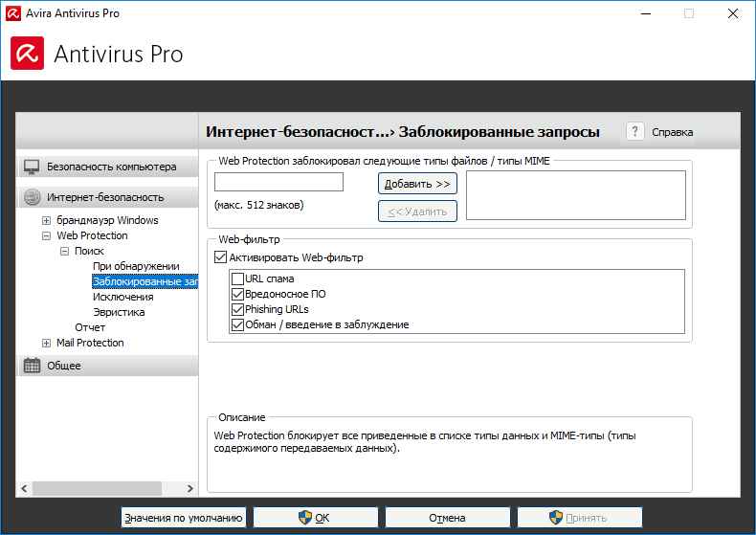This screenshot has height=535, width=756.
Task: Select the Mail Protection label in tree
Action: 90,343
